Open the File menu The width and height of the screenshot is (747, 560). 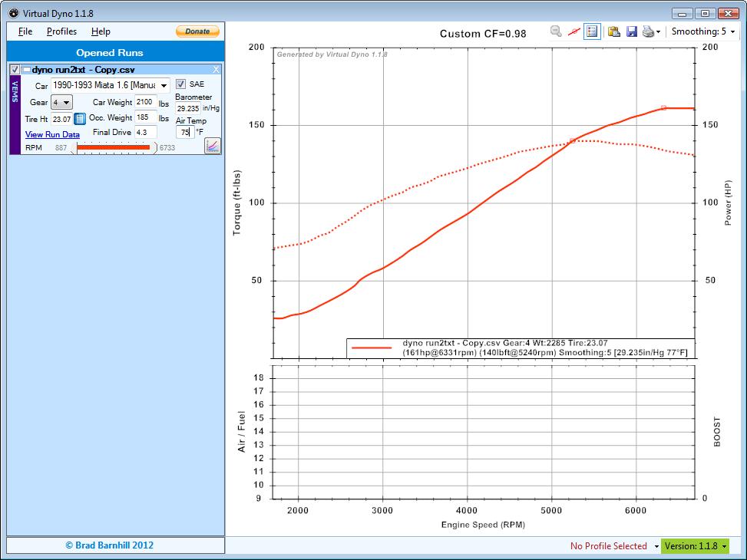pyautogui.click(x=25, y=31)
